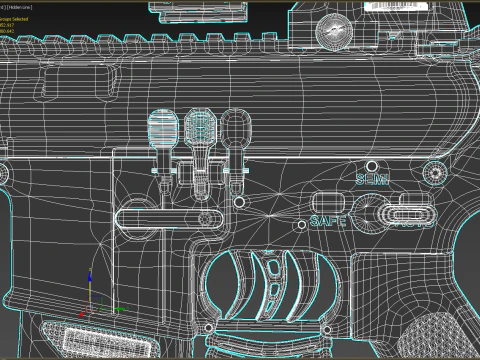Click the Groups Selected statistics text
The image size is (480, 360).
[14, 19]
